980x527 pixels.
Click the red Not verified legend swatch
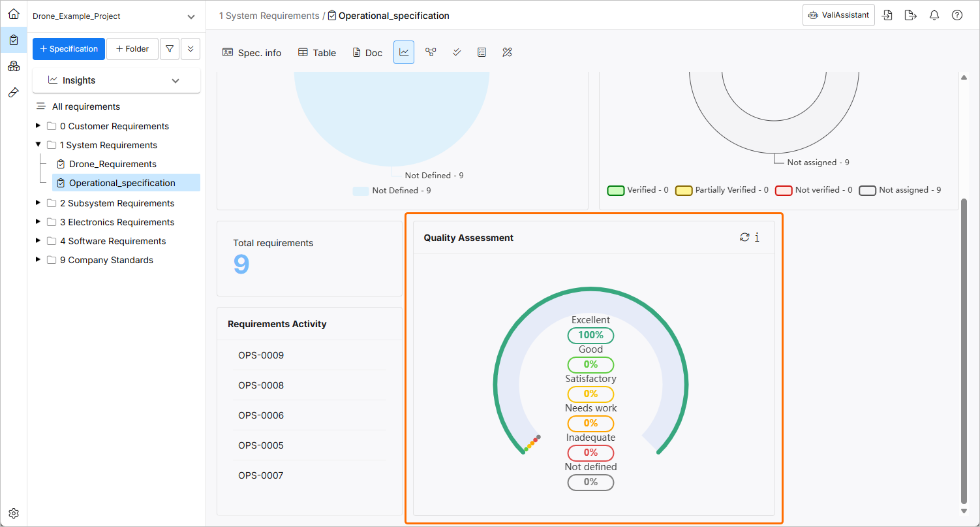point(784,190)
